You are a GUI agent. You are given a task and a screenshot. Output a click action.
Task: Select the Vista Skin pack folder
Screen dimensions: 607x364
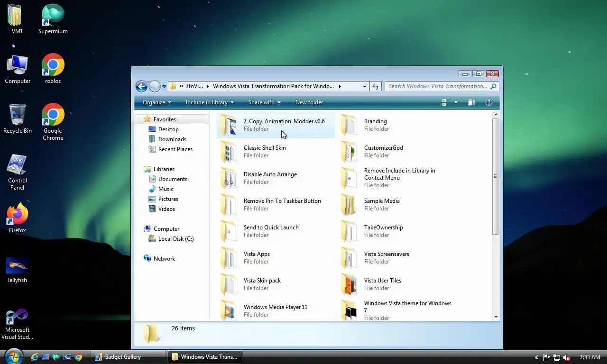pyautogui.click(x=276, y=284)
